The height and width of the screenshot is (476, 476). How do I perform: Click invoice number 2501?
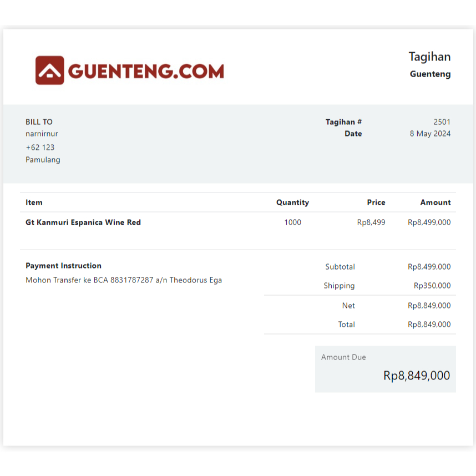click(x=442, y=122)
